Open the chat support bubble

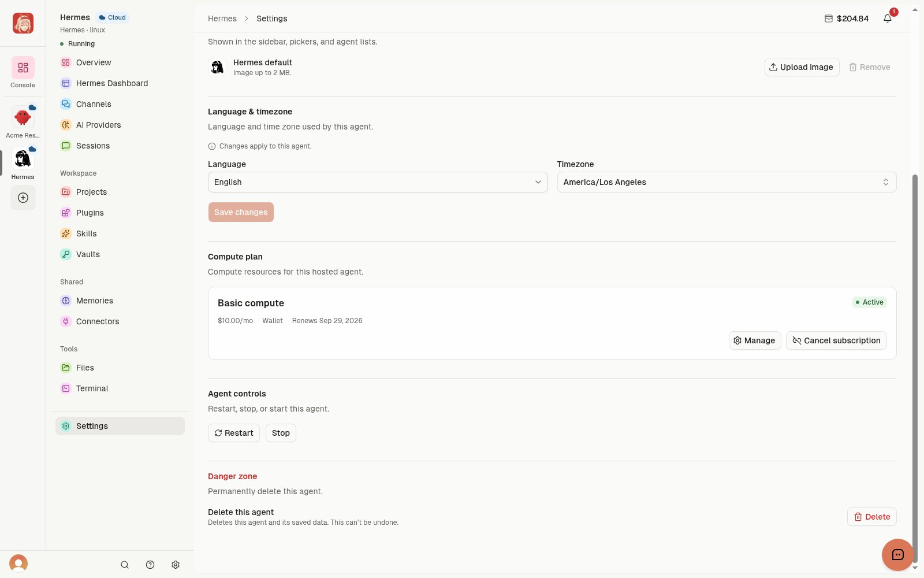[x=897, y=555]
